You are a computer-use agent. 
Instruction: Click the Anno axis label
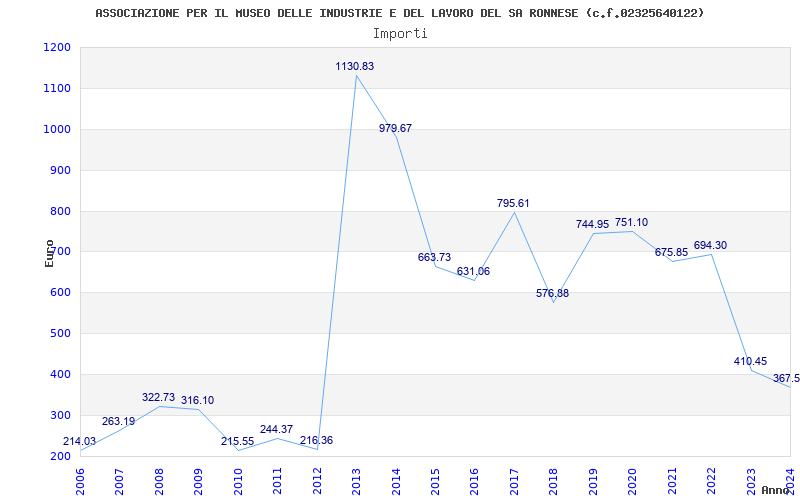point(774,490)
